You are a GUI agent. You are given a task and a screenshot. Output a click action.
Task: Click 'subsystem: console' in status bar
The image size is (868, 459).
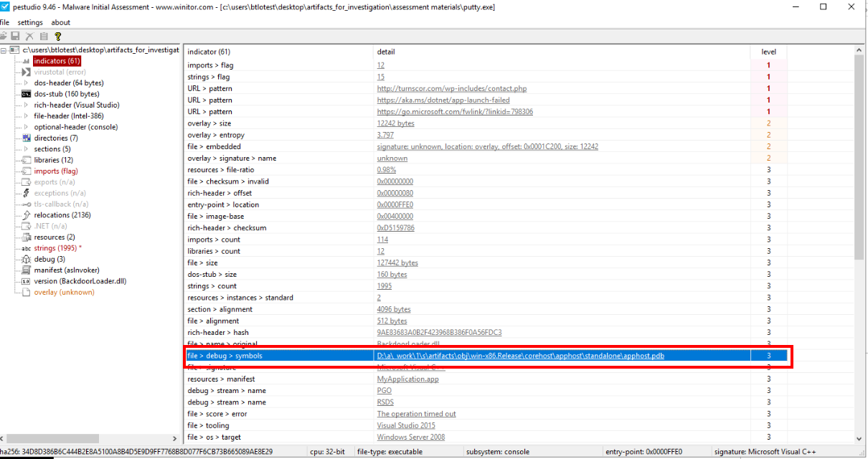pos(498,452)
